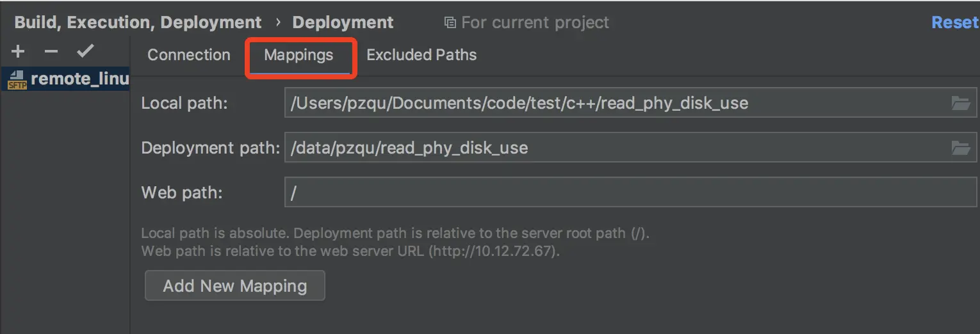Open the Excluded Paths tab
Screen dimensions: 980x334
click(x=421, y=55)
